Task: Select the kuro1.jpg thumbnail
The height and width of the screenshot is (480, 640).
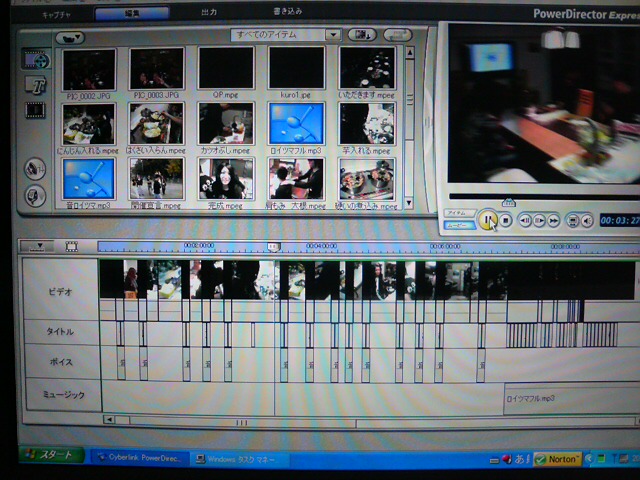Action: tap(296, 68)
